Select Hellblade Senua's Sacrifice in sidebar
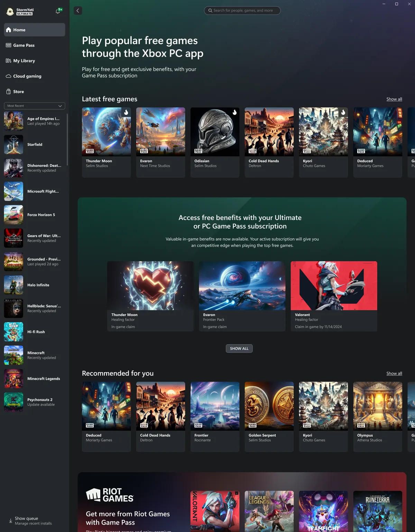Screen dimensions: 415x532 tap(35, 308)
